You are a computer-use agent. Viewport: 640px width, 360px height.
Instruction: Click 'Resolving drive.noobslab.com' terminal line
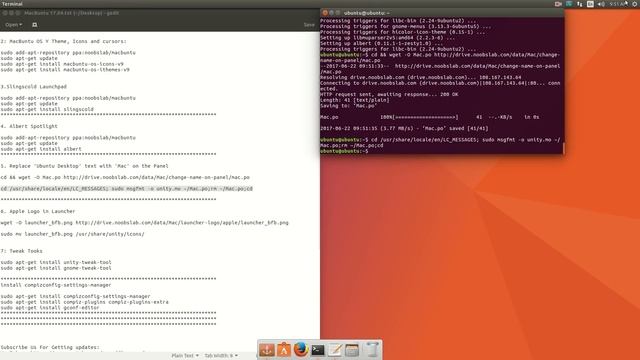(421, 78)
